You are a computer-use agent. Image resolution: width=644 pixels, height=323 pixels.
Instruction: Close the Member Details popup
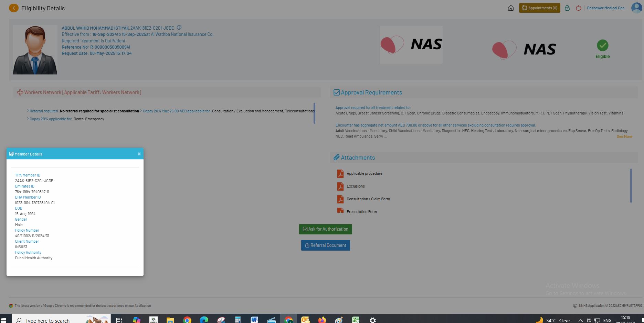coord(139,154)
